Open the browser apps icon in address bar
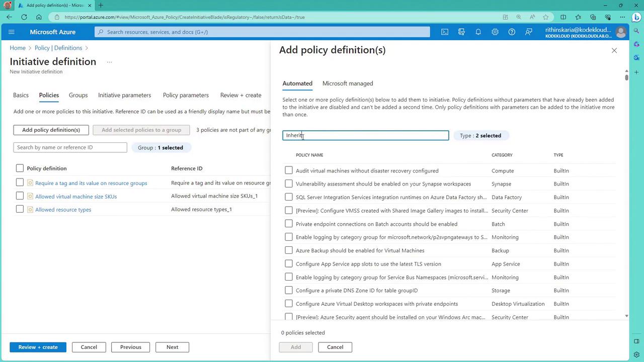 coord(505,17)
